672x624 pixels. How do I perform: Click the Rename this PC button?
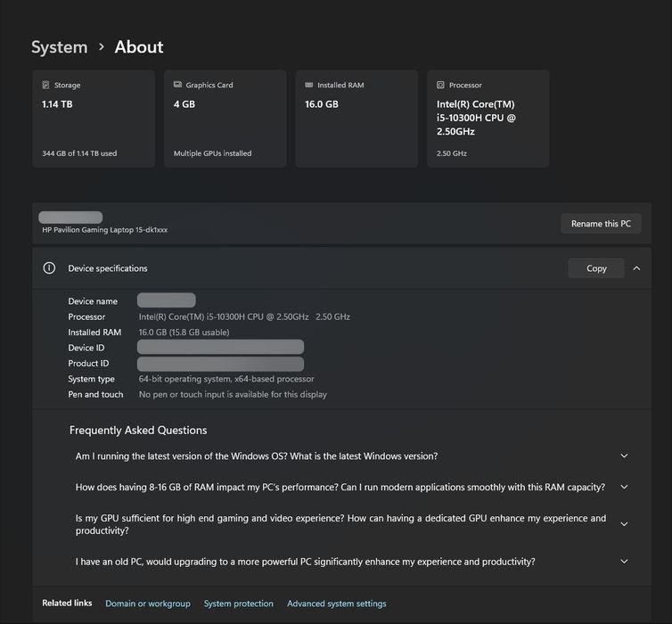pyautogui.click(x=601, y=224)
